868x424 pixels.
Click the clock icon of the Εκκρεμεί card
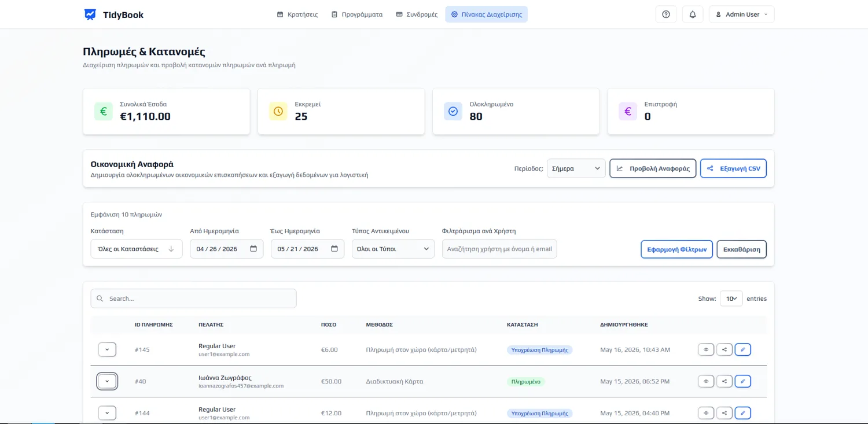click(278, 111)
